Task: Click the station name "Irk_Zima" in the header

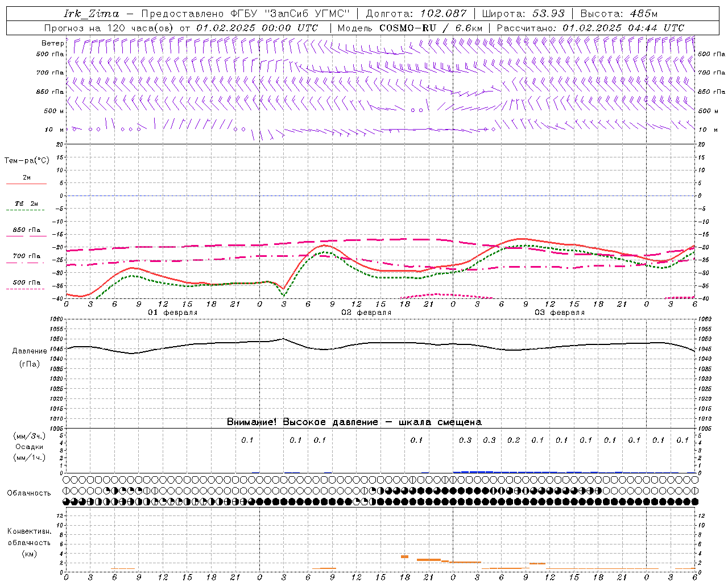Action: coord(92,14)
